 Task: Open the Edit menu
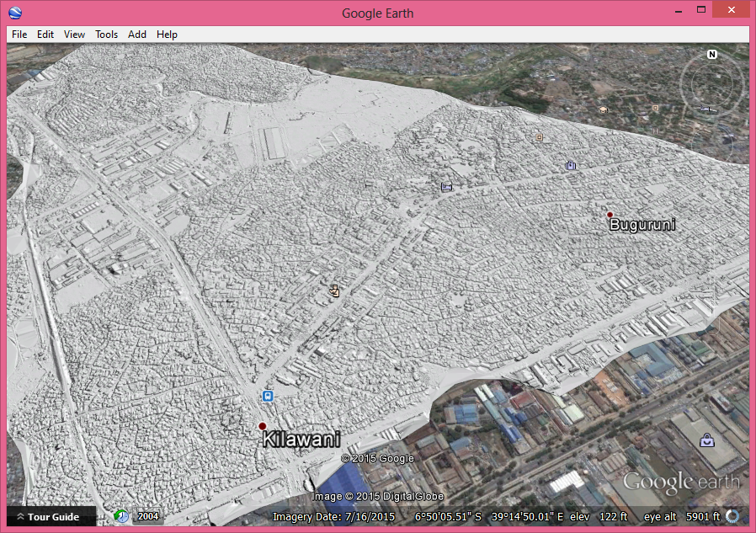(x=45, y=35)
